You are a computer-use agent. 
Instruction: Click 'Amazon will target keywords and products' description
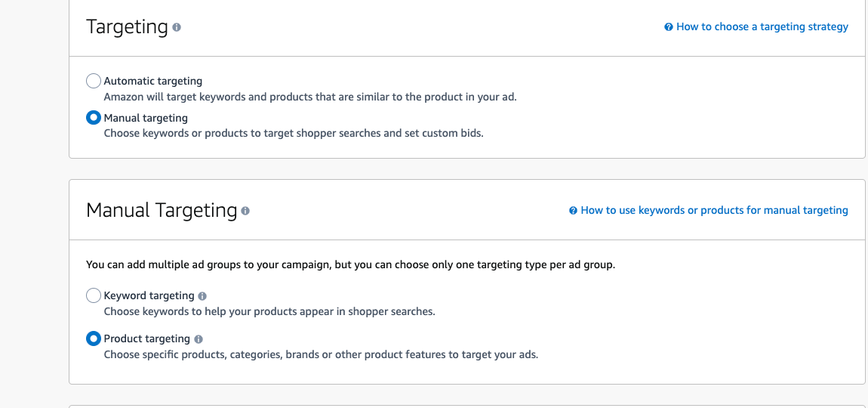pyautogui.click(x=310, y=97)
